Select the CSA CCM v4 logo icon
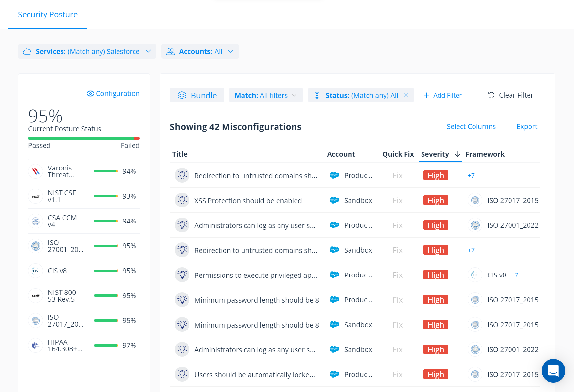Screen dimensions: 574x392 pos(36,221)
